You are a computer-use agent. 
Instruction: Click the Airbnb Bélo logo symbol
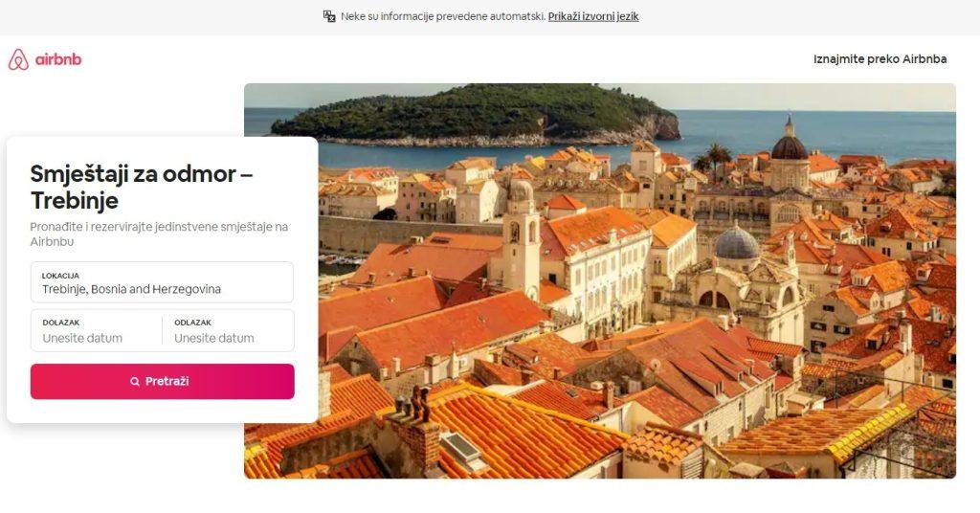pos(18,59)
